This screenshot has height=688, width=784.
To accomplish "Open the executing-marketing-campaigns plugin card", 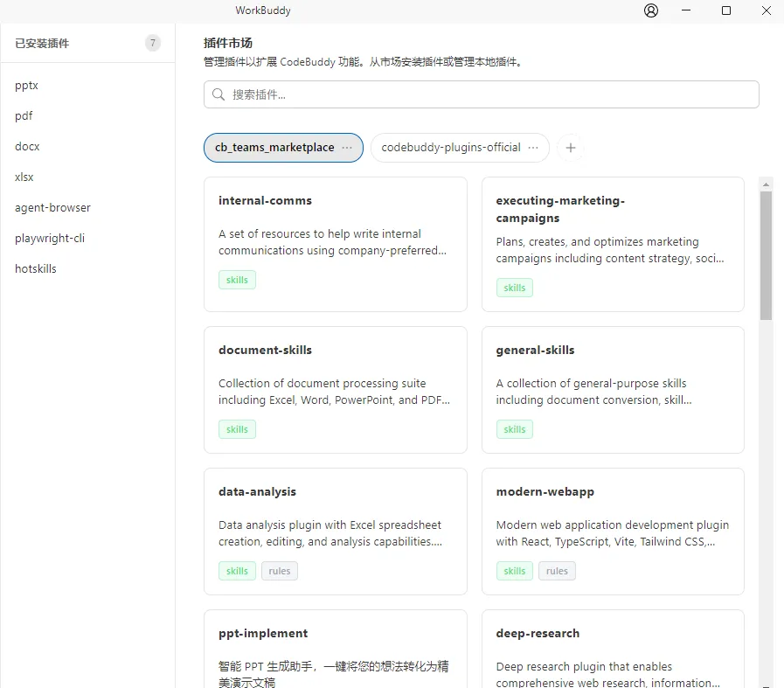I will click(x=613, y=244).
